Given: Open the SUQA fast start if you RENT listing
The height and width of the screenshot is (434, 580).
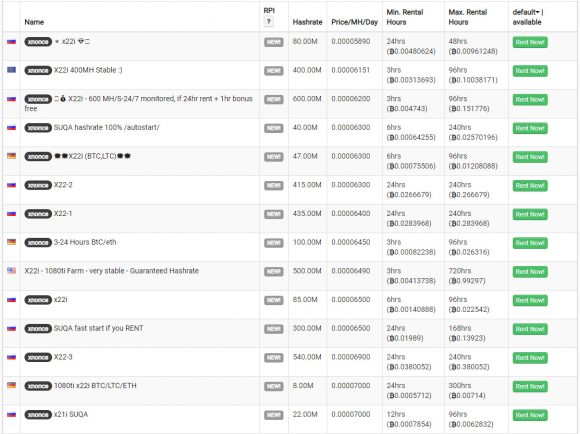Looking at the screenshot, I should coord(98,329).
